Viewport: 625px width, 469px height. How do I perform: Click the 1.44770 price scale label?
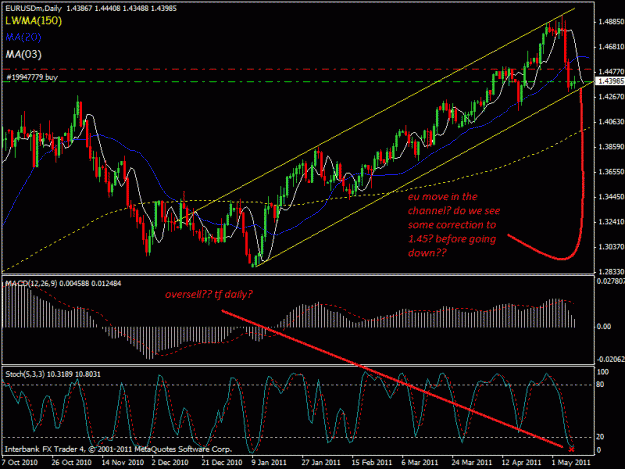tap(611, 72)
